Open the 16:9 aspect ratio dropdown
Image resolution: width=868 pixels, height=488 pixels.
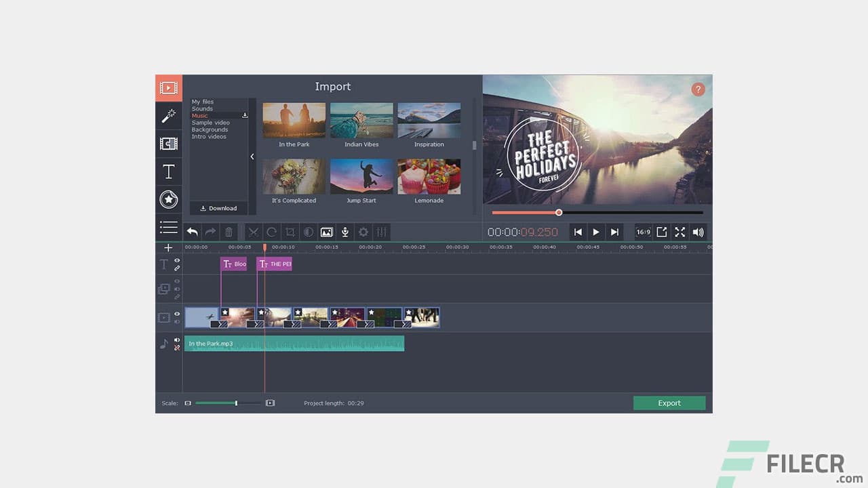click(643, 232)
